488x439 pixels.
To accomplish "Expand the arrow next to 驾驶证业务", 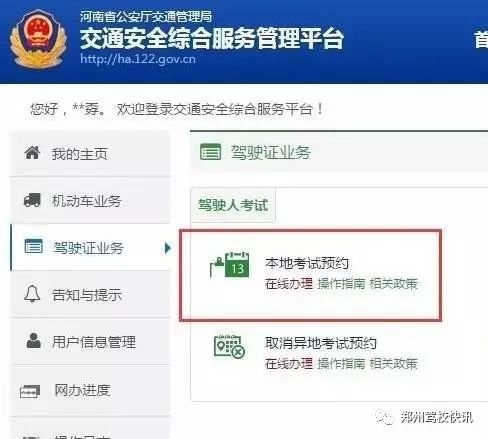I will click(168, 248).
